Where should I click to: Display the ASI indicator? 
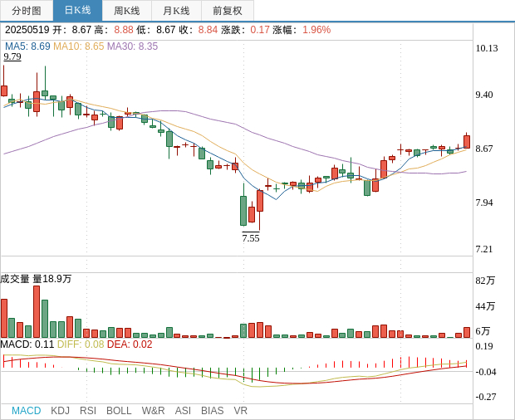point(183,411)
